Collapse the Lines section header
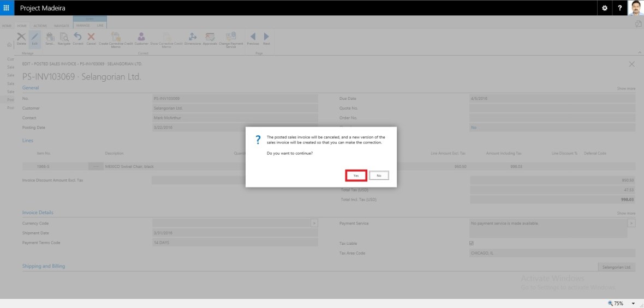Image resolution: width=644 pixels, height=308 pixels. click(27, 140)
